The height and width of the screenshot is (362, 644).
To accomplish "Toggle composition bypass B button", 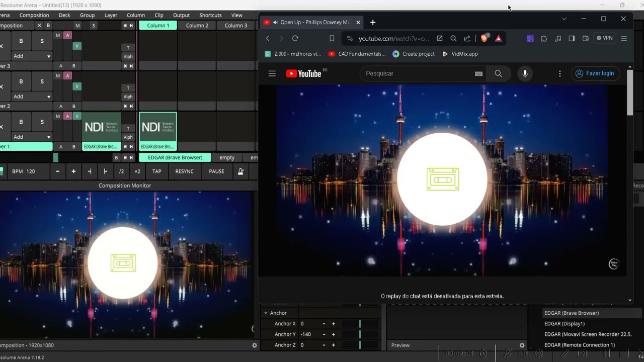I will [48, 26].
